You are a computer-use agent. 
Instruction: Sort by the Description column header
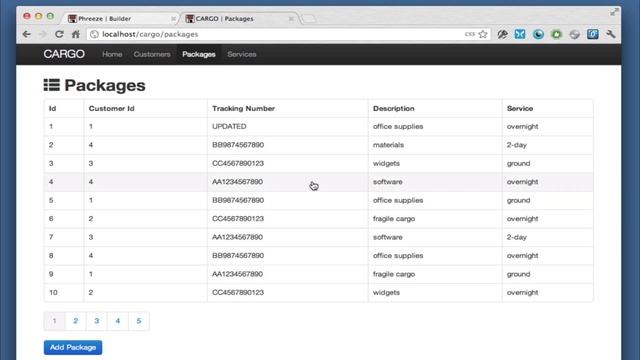pyautogui.click(x=393, y=109)
